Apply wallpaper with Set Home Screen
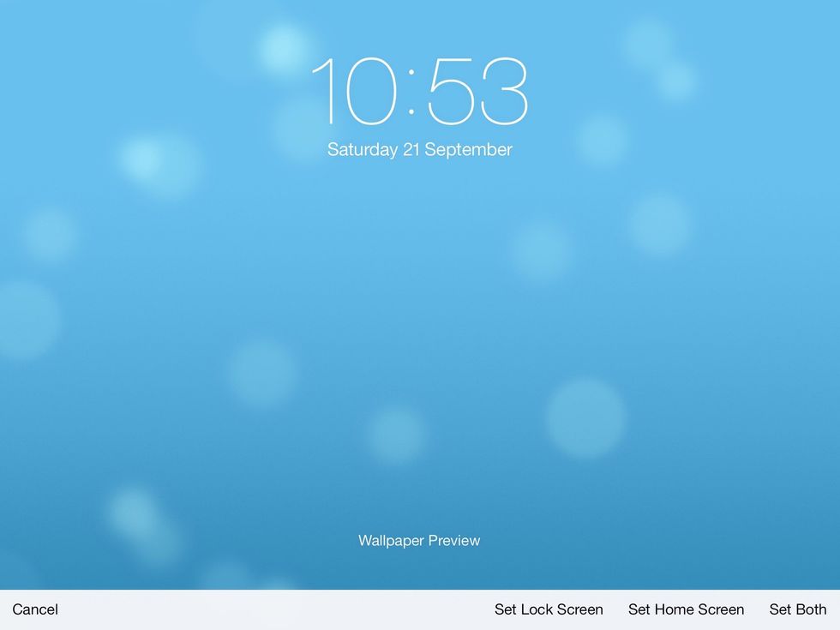Viewport: 840px width, 630px height. (686, 609)
